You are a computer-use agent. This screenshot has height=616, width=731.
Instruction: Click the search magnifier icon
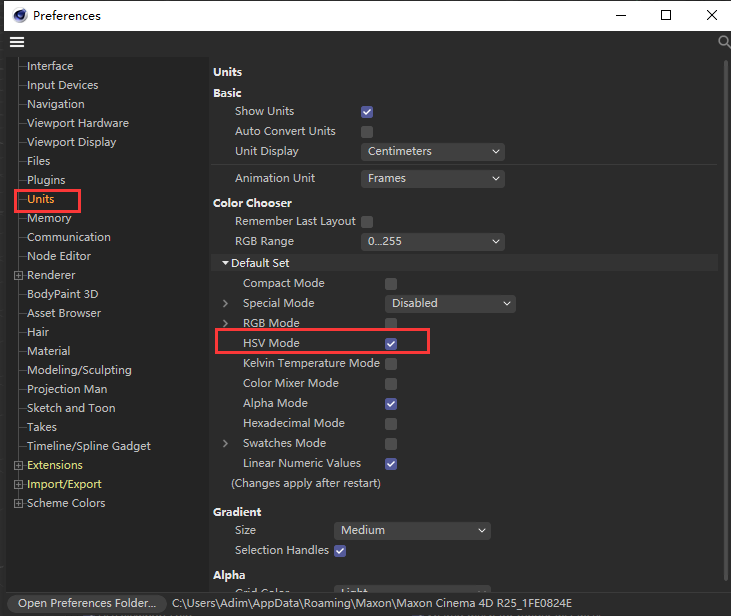(724, 42)
